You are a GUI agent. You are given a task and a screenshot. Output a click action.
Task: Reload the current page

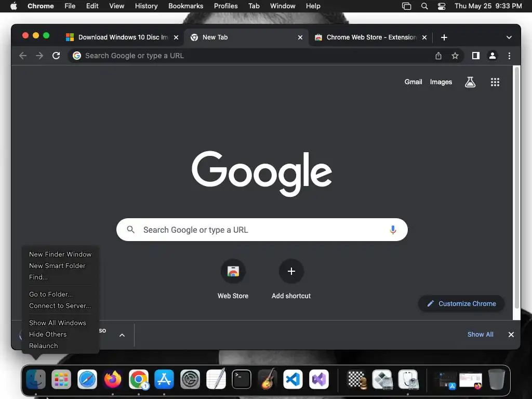click(x=56, y=56)
